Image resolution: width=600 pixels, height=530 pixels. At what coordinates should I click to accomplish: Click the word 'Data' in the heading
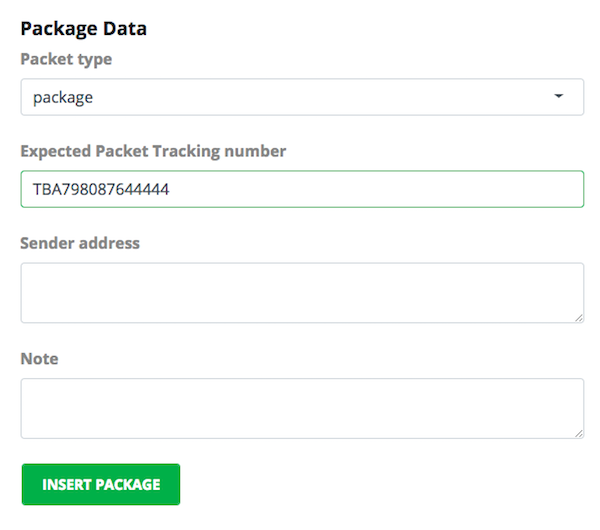coord(125,29)
